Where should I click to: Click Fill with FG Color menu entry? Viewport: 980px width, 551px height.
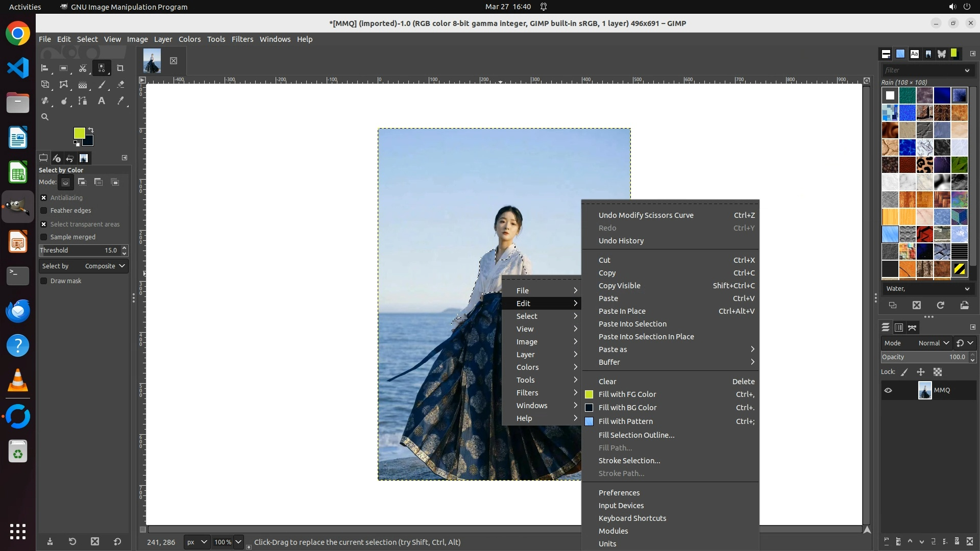coord(627,394)
